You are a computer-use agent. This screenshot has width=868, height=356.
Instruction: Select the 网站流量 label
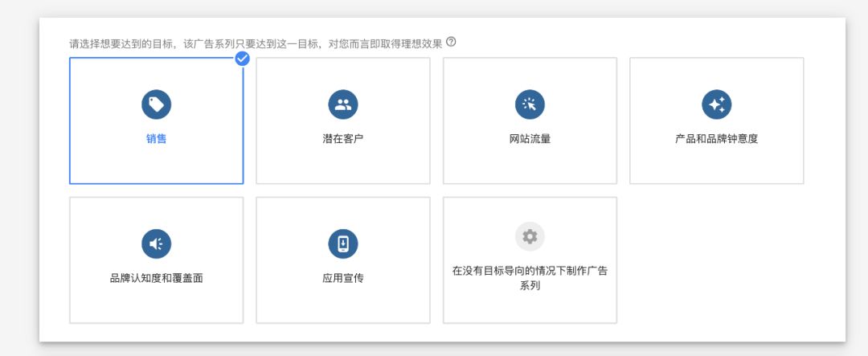(x=530, y=139)
